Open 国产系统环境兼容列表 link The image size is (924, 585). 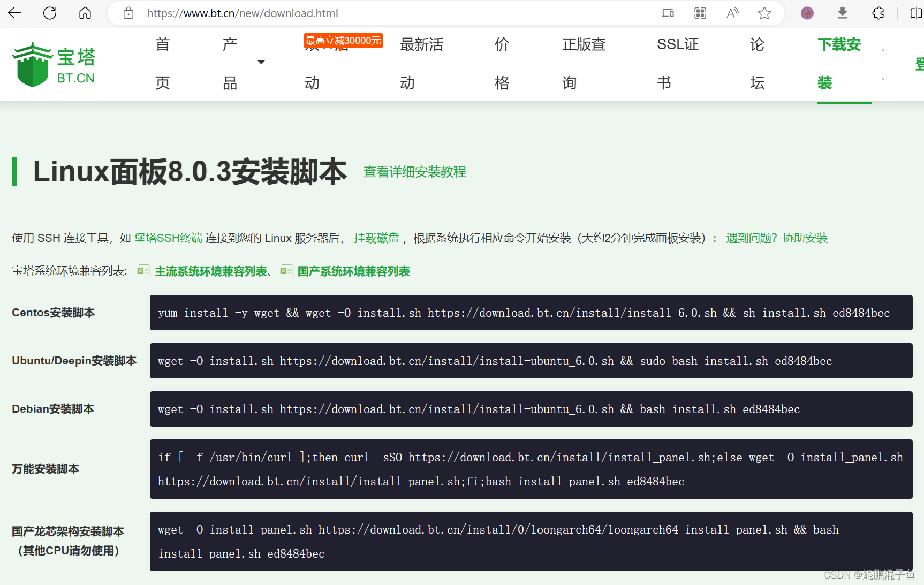coord(354,271)
